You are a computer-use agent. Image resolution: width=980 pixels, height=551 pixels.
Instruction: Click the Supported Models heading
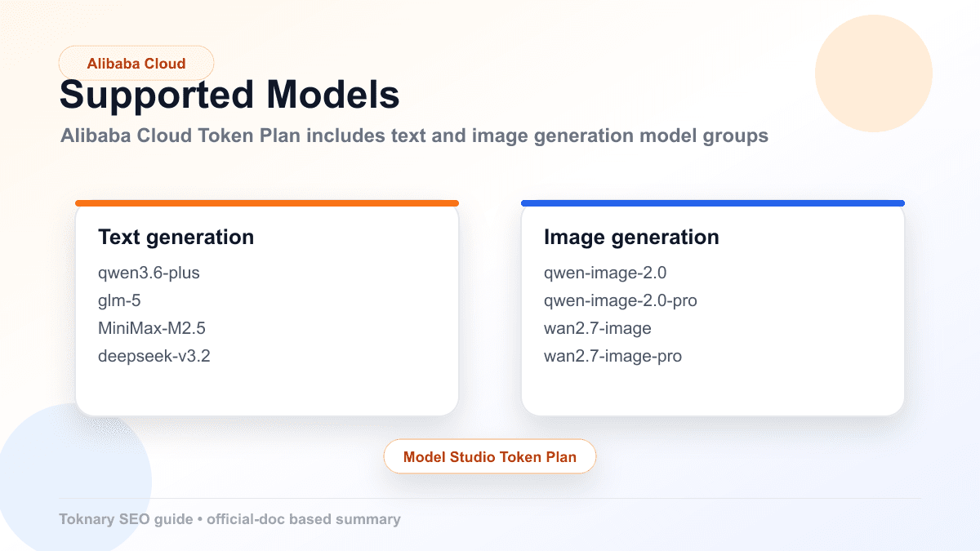pos(229,95)
